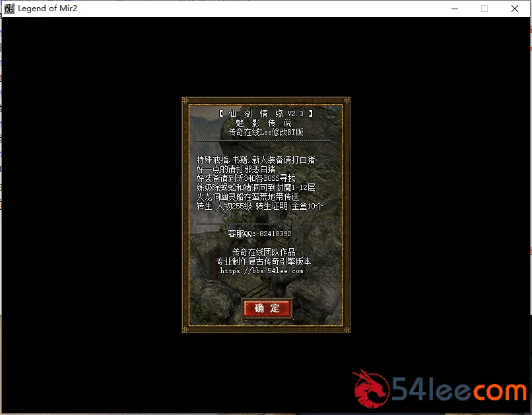Click the 客服QQ: 82418392 line
Screen dimensions: 532x415
pyautogui.click(x=259, y=234)
